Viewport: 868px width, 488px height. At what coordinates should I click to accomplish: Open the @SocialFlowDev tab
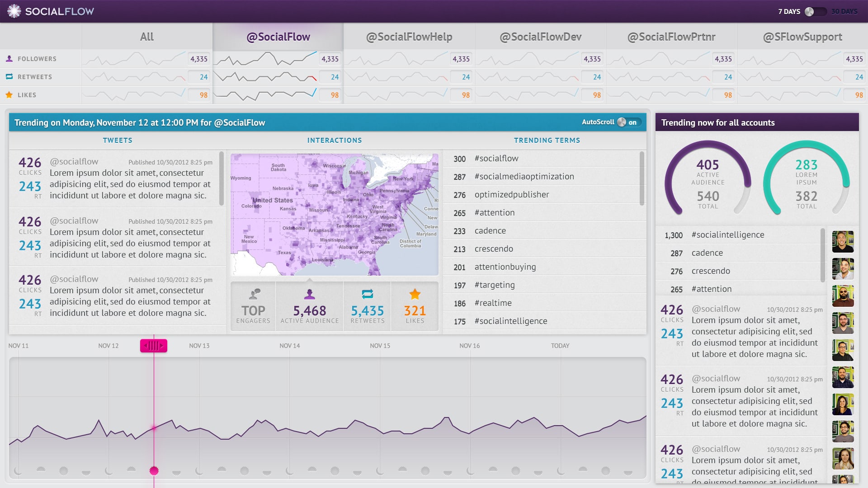540,37
